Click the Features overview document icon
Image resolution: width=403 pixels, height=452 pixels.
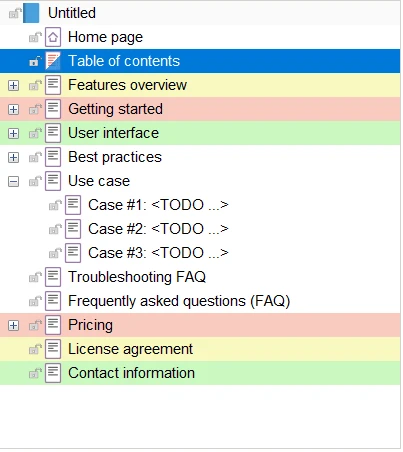(53, 85)
